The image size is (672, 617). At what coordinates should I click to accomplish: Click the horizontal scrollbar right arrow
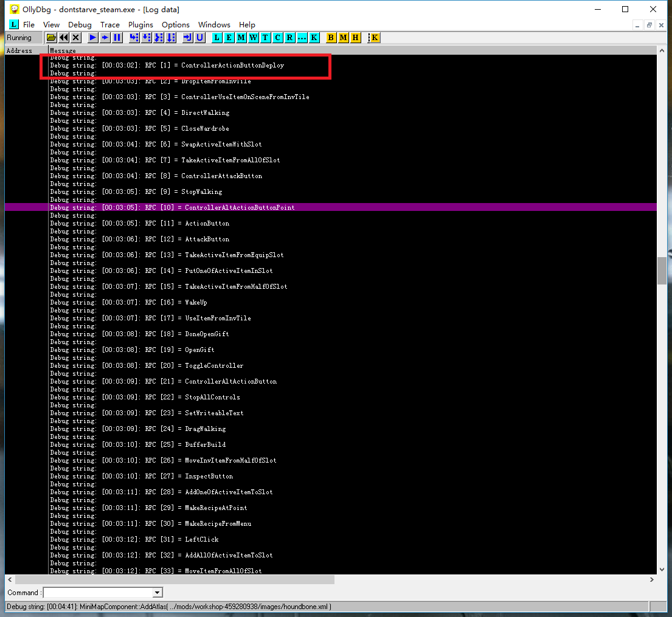click(x=652, y=579)
